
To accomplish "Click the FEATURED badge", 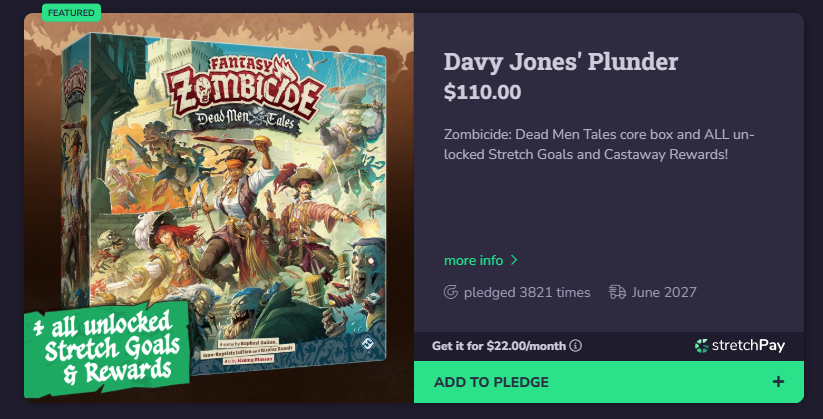I will (x=72, y=13).
